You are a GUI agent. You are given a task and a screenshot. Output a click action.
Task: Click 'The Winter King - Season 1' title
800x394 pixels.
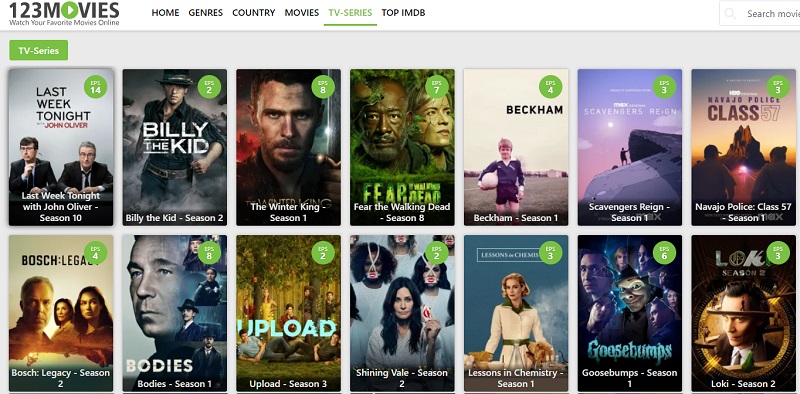tap(288, 212)
